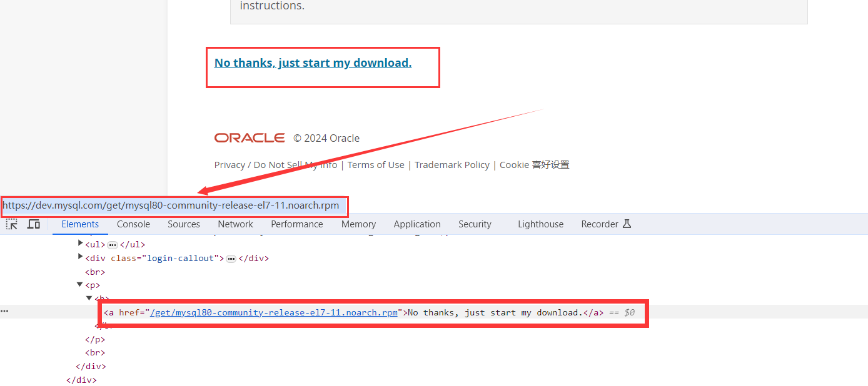Open the Application tab

coord(417,224)
